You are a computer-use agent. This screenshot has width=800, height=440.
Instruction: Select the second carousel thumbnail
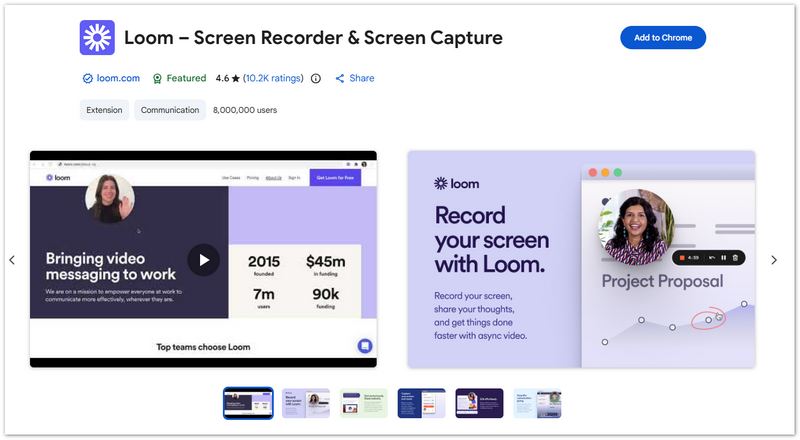pos(306,403)
